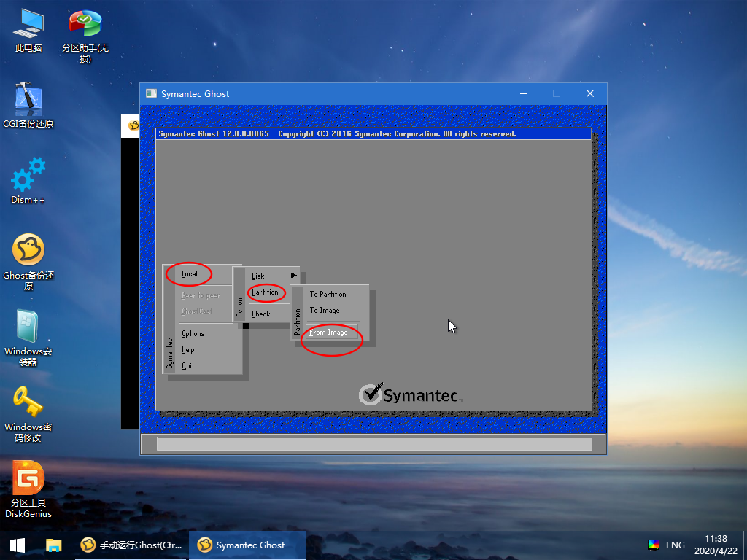This screenshot has height=560, width=747.
Task: Click the Symantec Ghost title bar icon
Action: point(152,93)
